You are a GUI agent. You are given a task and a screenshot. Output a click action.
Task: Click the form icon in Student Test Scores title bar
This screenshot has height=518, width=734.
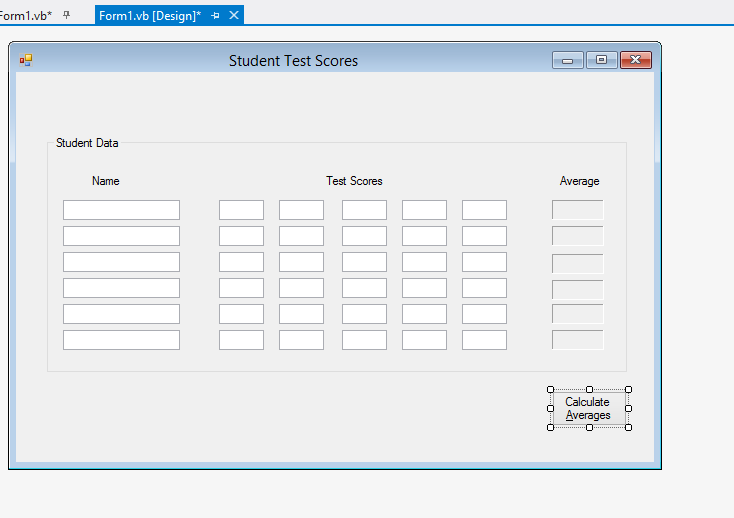pos(26,60)
